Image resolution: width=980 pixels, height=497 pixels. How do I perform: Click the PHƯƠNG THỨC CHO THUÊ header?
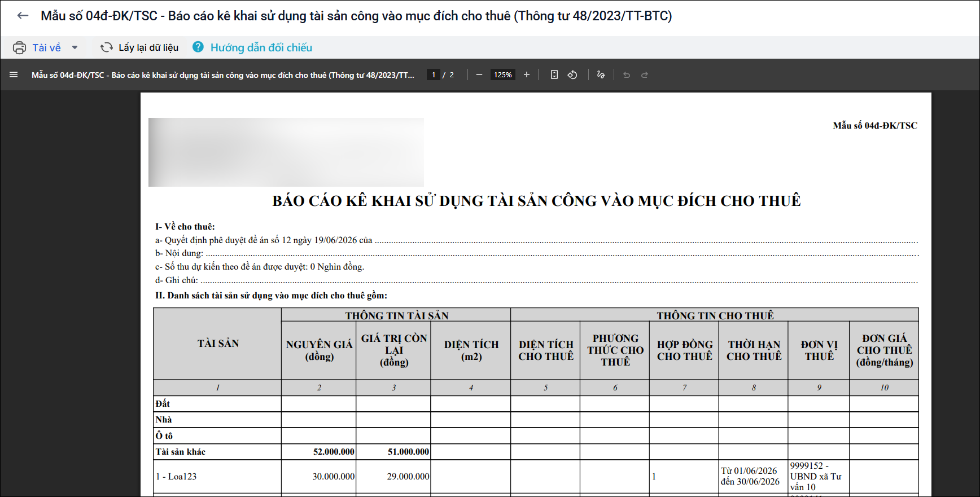click(615, 350)
